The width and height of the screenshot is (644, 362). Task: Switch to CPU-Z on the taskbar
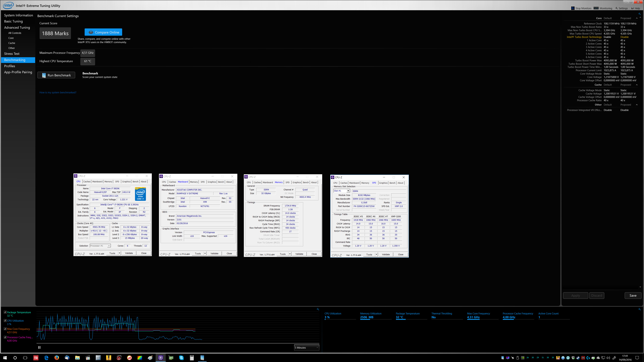point(160,358)
